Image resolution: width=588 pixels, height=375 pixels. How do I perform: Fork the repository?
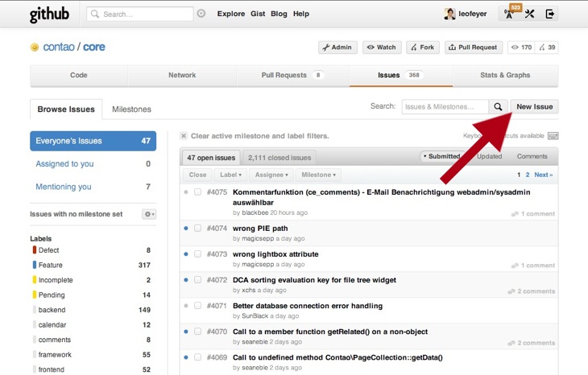[x=423, y=47]
